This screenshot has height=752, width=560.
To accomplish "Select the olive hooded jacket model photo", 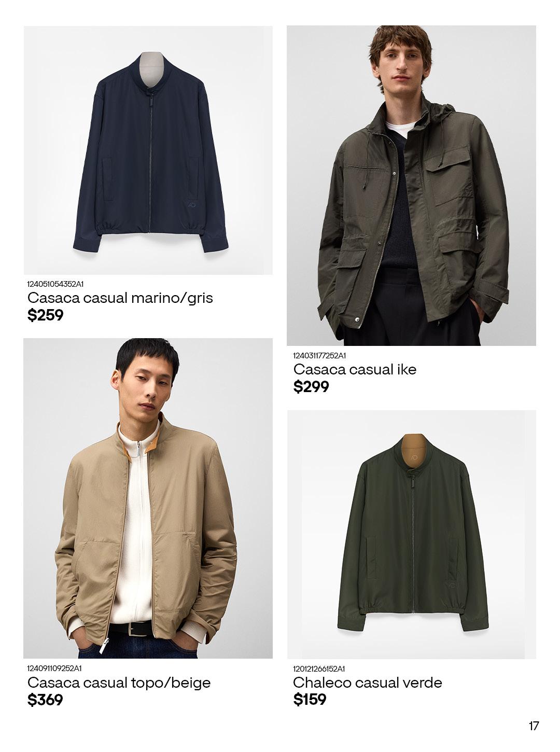I will (411, 186).
